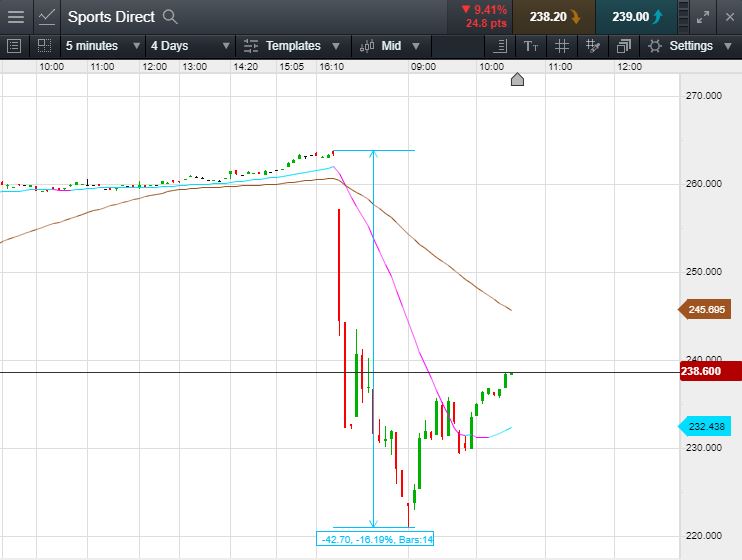Open the 4 Days range dropdown
742x560 pixels.
pyautogui.click(x=191, y=46)
